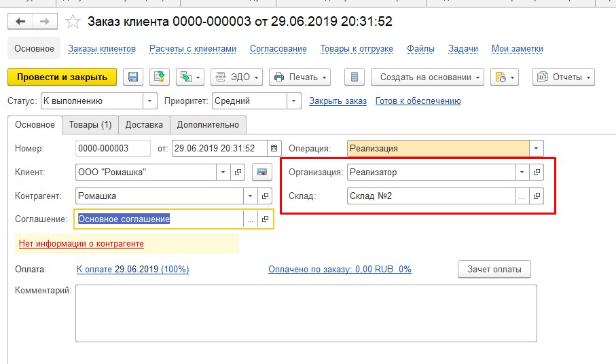Image resolution: width=616 pixels, height=364 pixels.
Task: Click the Соглашение input field
Action: [159, 219]
